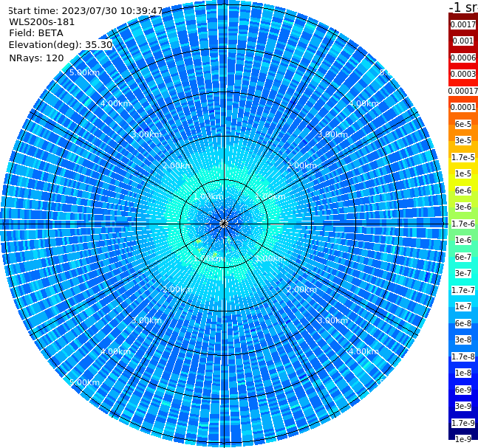Click the "NRays: 120" text

36,58
